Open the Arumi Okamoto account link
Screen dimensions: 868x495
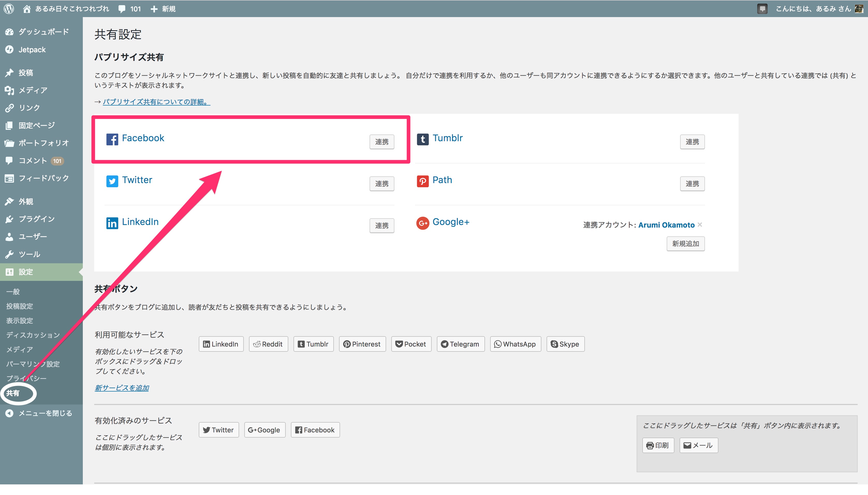pyautogui.click(x=666, y=225)
